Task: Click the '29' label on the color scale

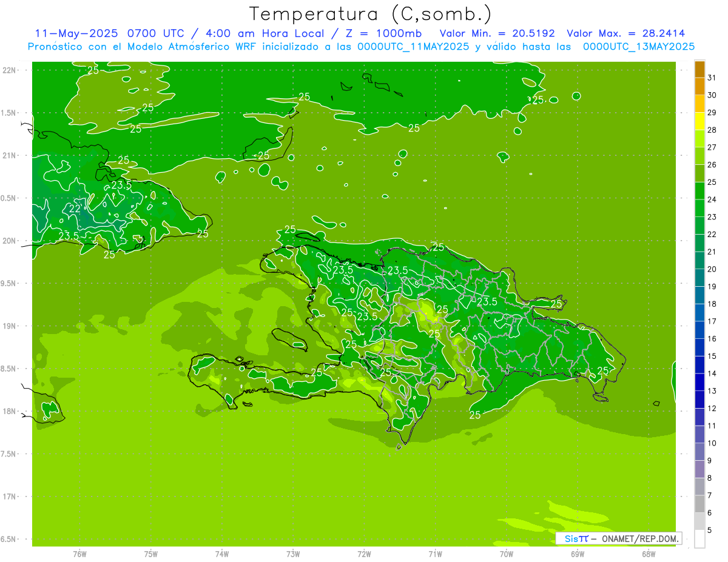Action: 712,113
